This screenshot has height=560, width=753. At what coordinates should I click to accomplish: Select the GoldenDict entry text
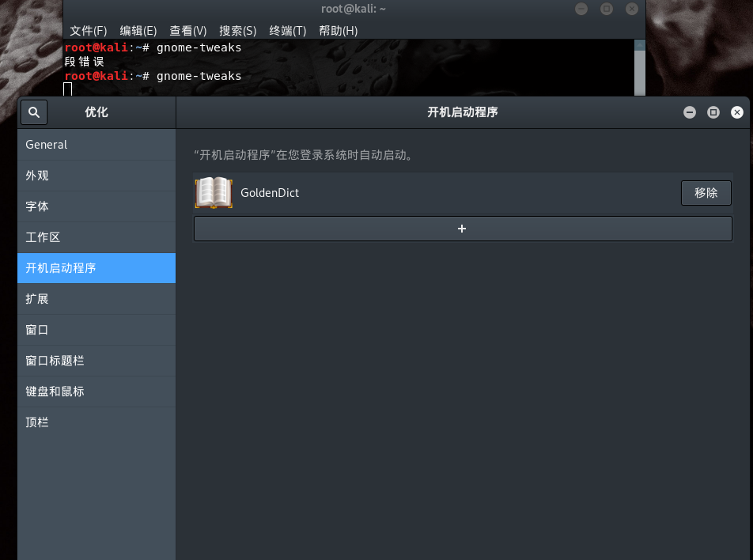pos(270,192)
